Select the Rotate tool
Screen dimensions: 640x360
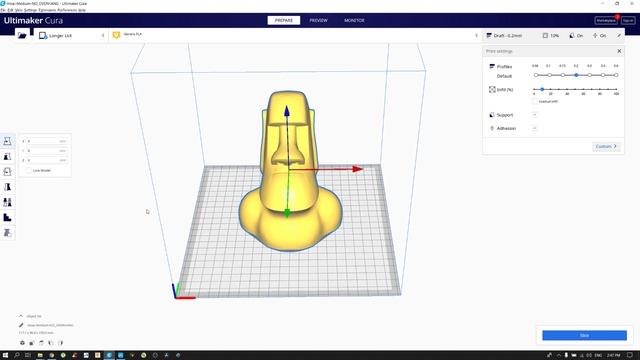[x=7, y=172]
